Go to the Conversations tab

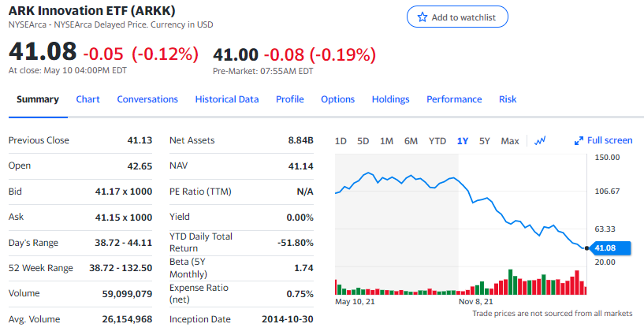147,99
